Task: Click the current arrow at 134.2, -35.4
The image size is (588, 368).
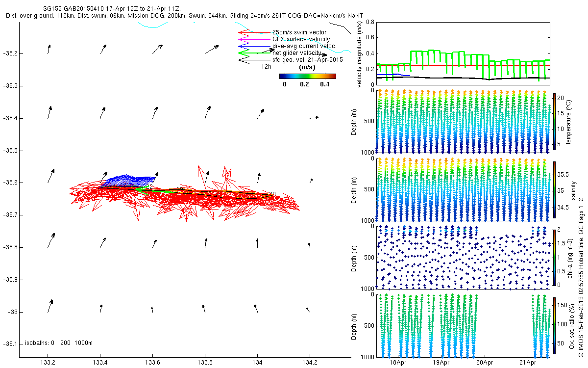Action: (314, 118)
